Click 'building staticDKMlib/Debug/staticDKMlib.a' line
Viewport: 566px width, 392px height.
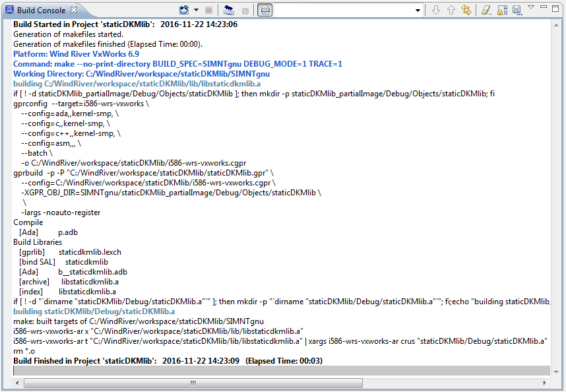[94, 311]
